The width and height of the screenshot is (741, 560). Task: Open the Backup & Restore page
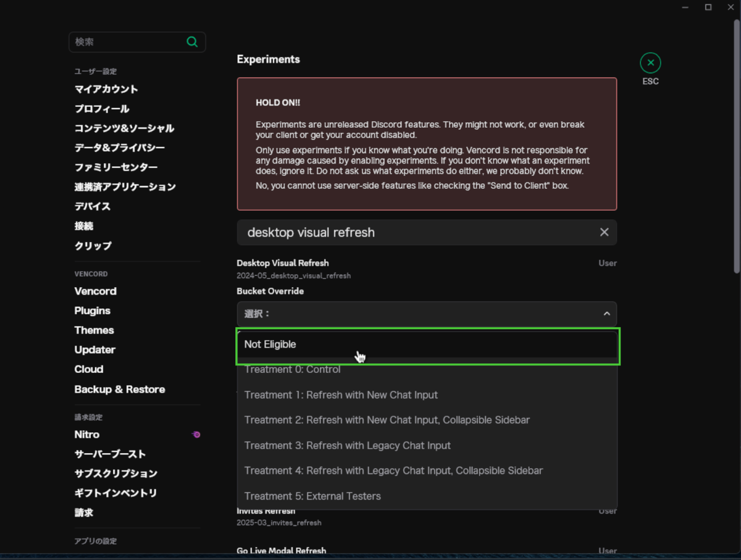(120, 389)
